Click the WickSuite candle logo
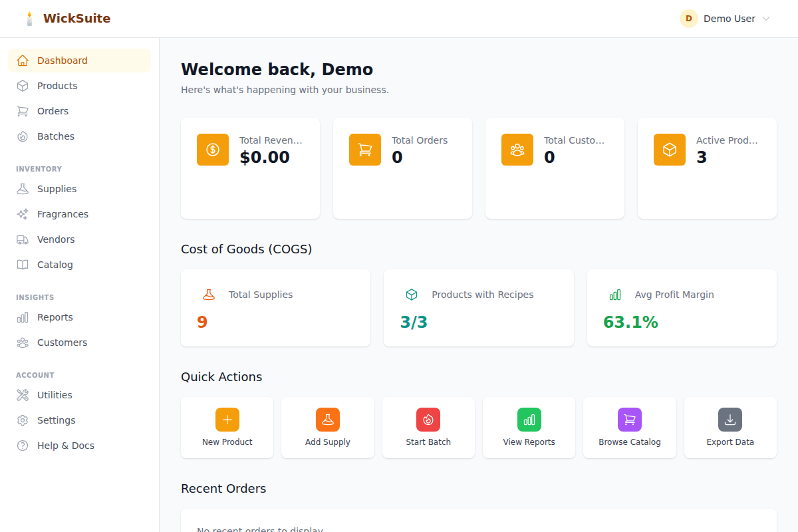 tap(29, 18)
